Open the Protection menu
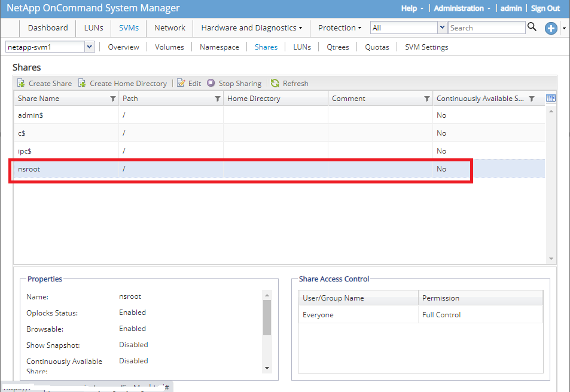 (339, 28)
